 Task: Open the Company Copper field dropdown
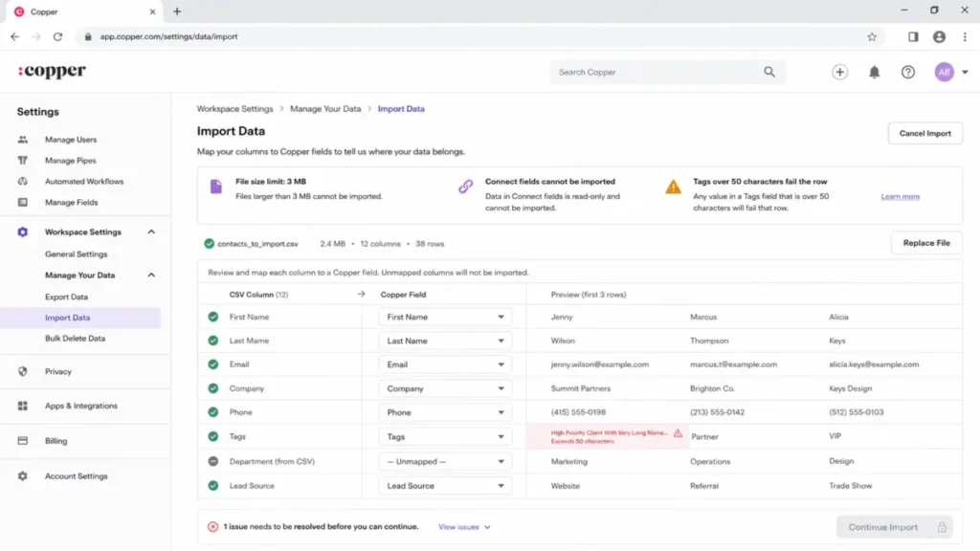point(444,388)
